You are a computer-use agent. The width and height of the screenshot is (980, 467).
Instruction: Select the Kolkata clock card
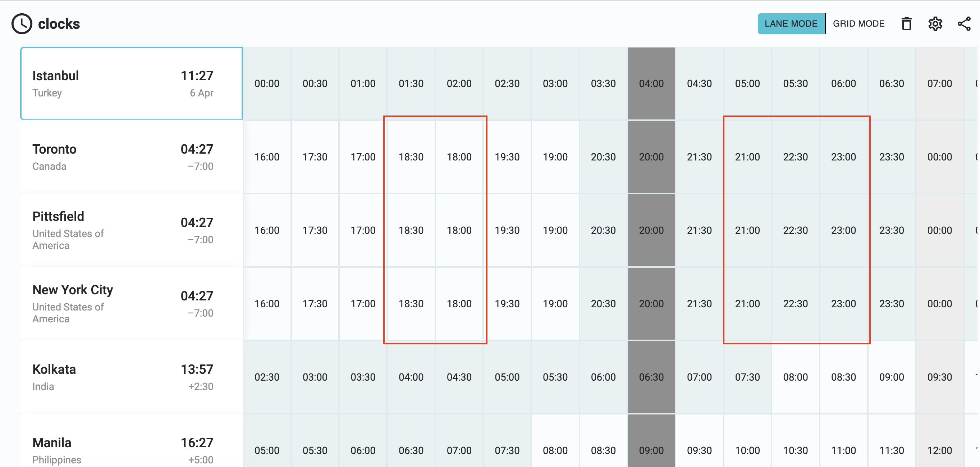coord(131,377)
